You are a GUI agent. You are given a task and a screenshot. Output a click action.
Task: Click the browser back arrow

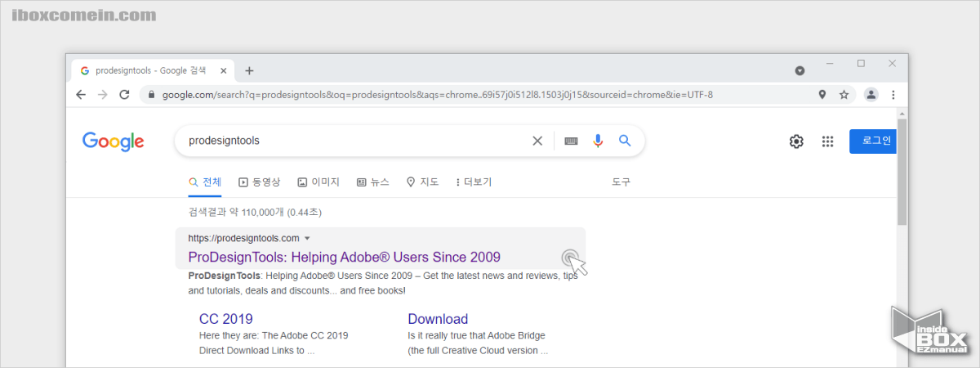click(80, 95)
